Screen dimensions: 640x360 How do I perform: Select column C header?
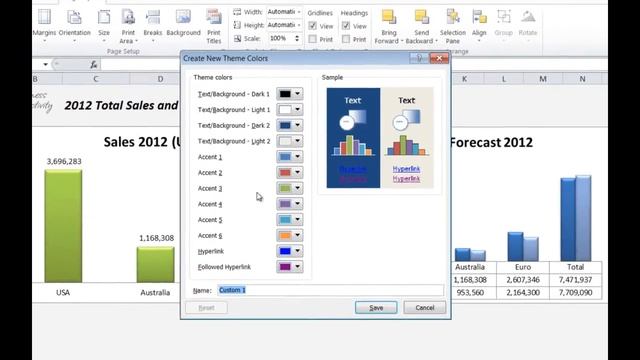[96, 79]
